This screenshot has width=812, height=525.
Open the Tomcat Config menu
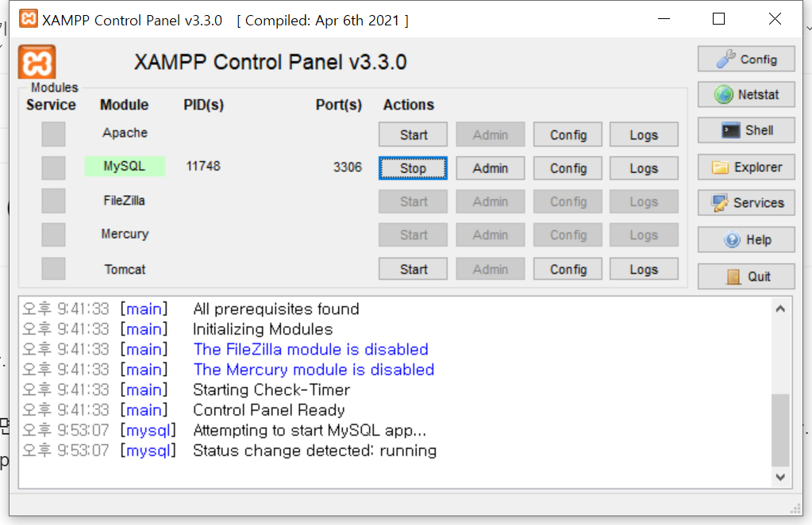[x=568, y=269]
